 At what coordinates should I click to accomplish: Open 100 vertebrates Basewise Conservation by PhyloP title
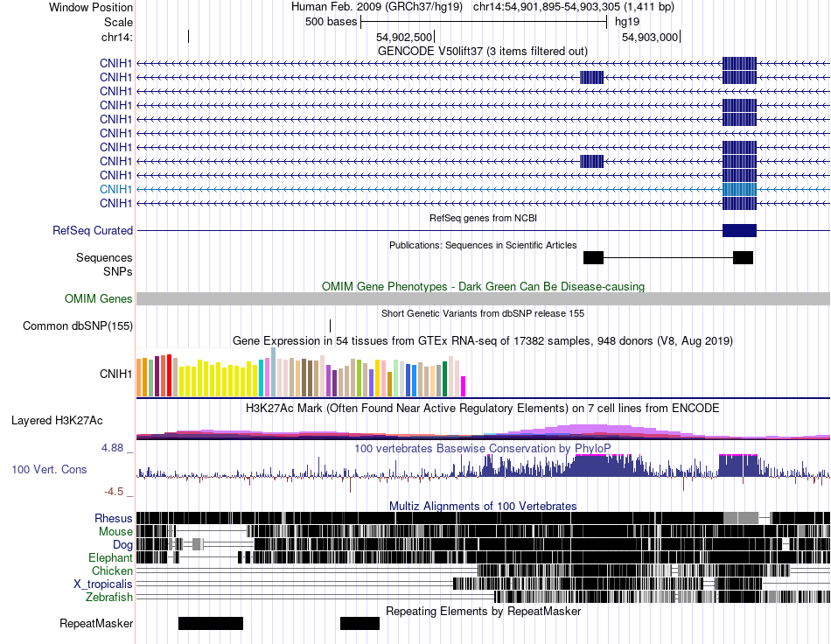(483, 448)
